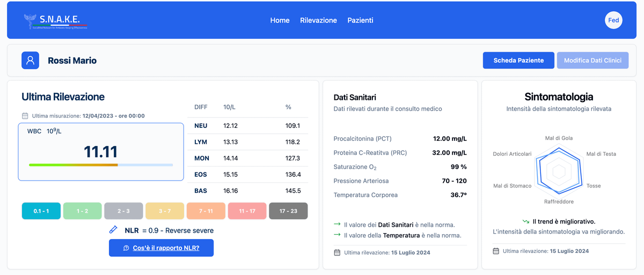Navigate to the Pazienti page

pos(360,20)
